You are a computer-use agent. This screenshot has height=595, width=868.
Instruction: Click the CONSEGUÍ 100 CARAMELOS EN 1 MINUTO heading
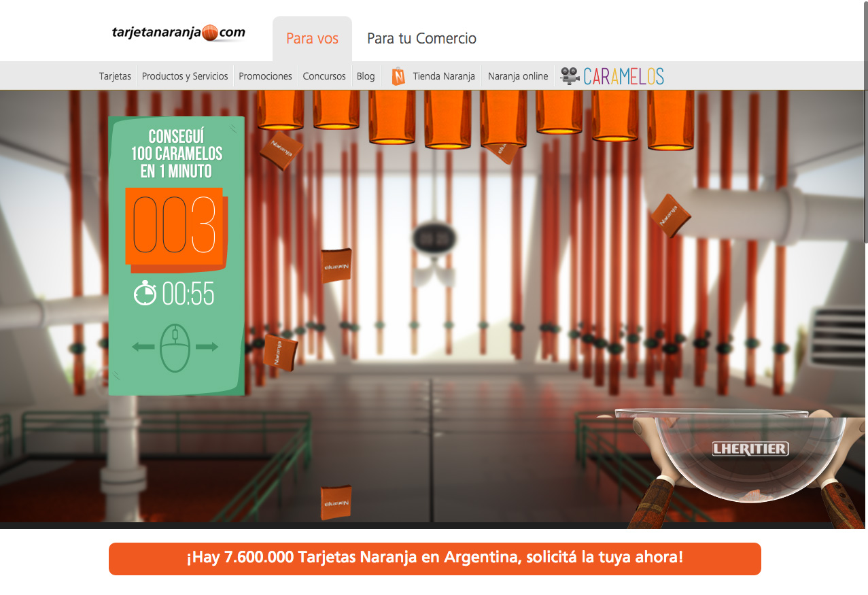pos(177,154)
